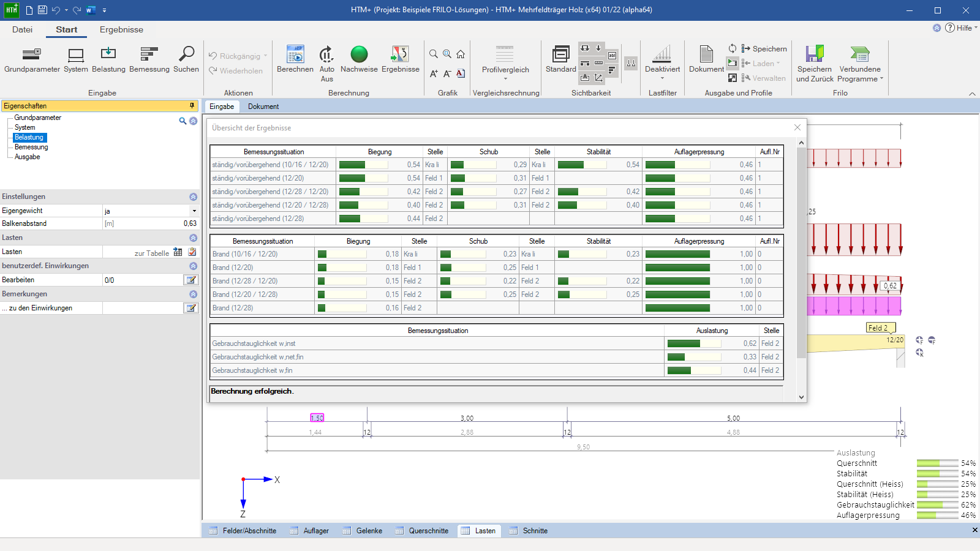Screen dimensions: 980x551
Task: Open the Grundparameter ribbon tool
Action: (32, 59)
